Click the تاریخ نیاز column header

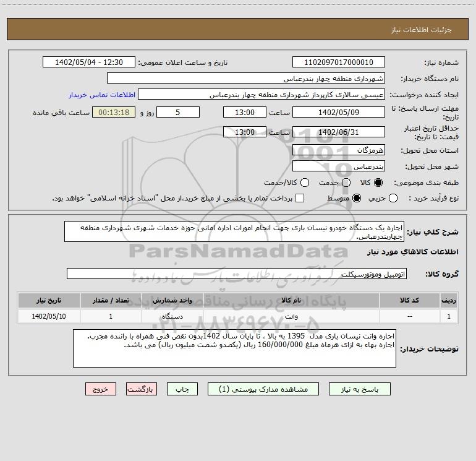49,300
